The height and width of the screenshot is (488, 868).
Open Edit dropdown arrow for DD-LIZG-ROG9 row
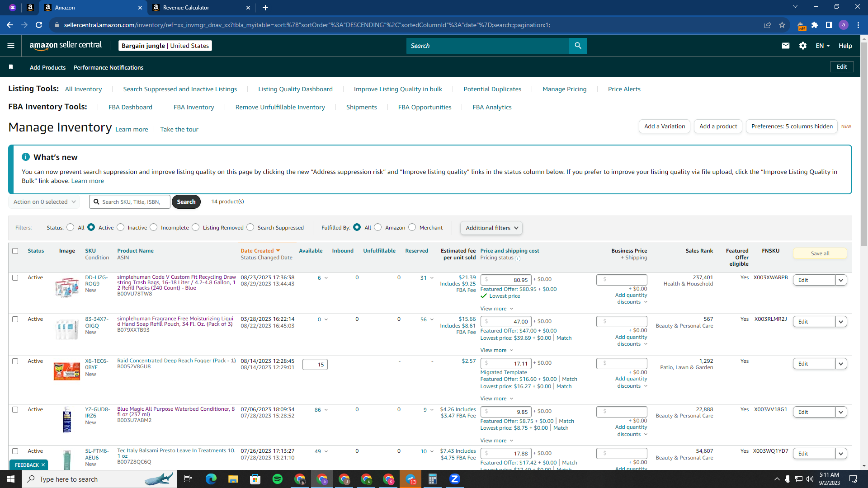(841, 280)
